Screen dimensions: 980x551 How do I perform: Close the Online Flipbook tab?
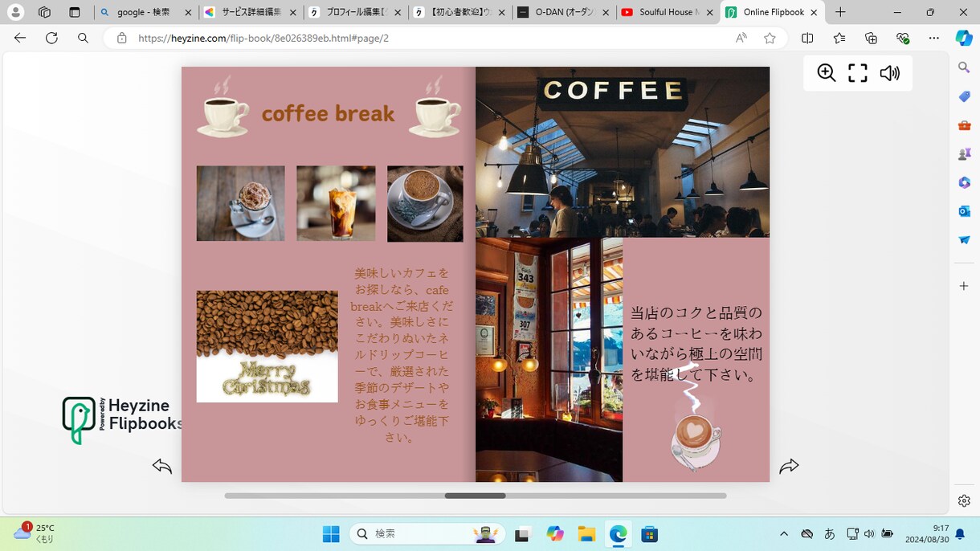click(x=814, y=12)
